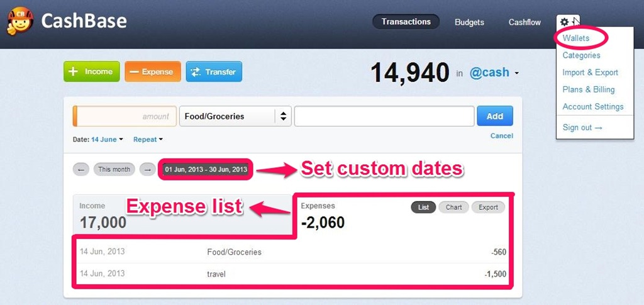The height and width of the screenshot is (305, 644).
Task: Expand the @cash wallet selector
Action: click(494, 73)
